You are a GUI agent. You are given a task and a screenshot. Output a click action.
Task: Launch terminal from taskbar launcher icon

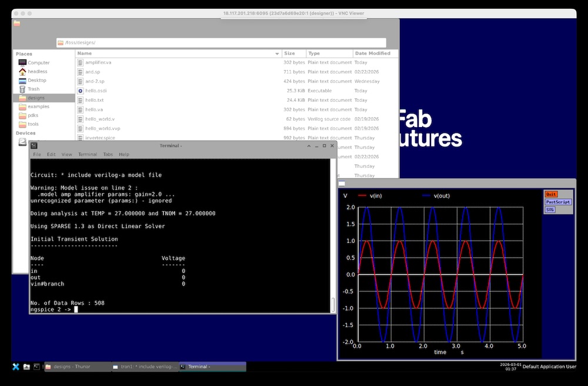(x=36, y=367)
